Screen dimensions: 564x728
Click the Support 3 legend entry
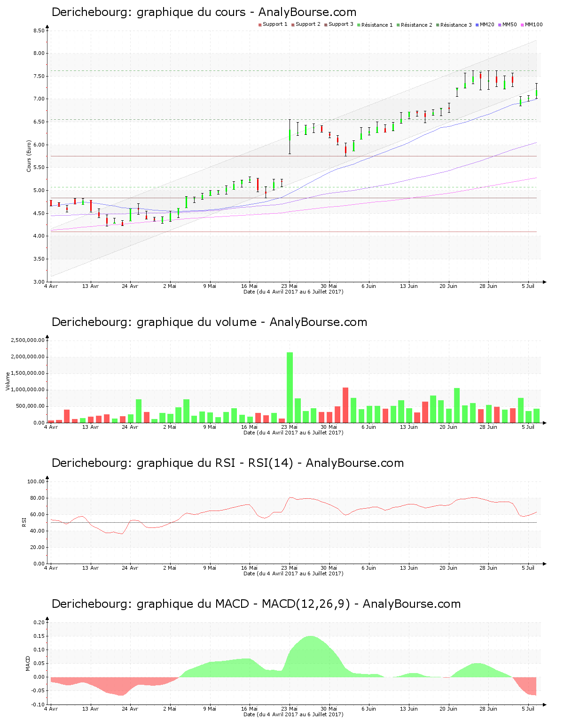click(338, 24)
